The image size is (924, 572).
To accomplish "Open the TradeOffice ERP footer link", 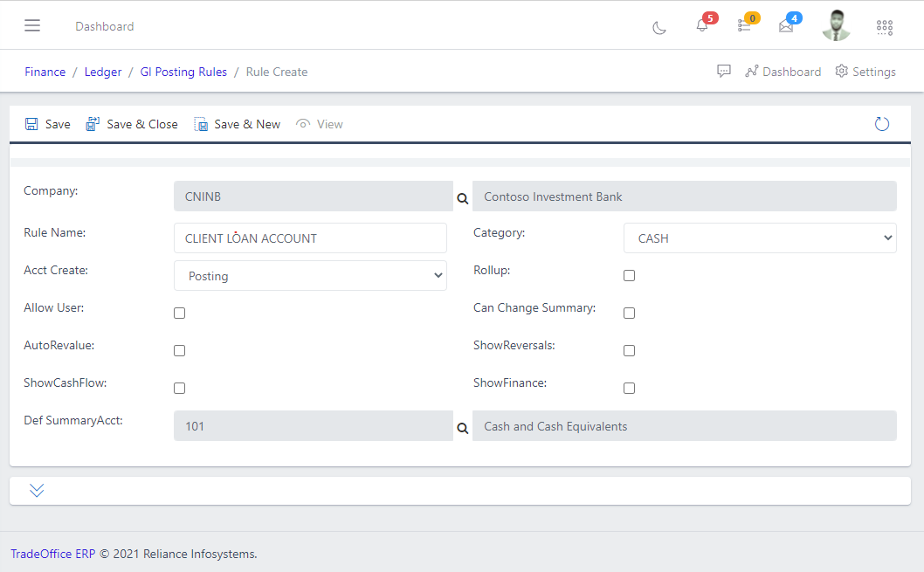I will coord(52,554).
